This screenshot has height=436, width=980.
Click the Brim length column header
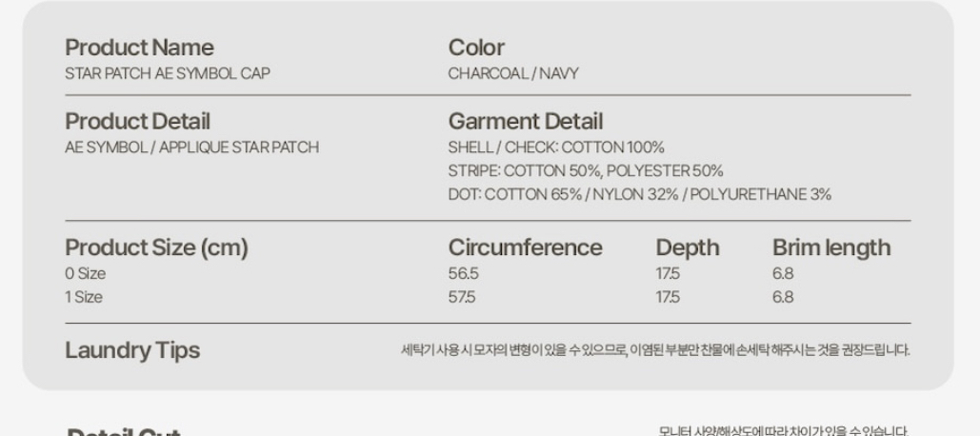[831, 248]
